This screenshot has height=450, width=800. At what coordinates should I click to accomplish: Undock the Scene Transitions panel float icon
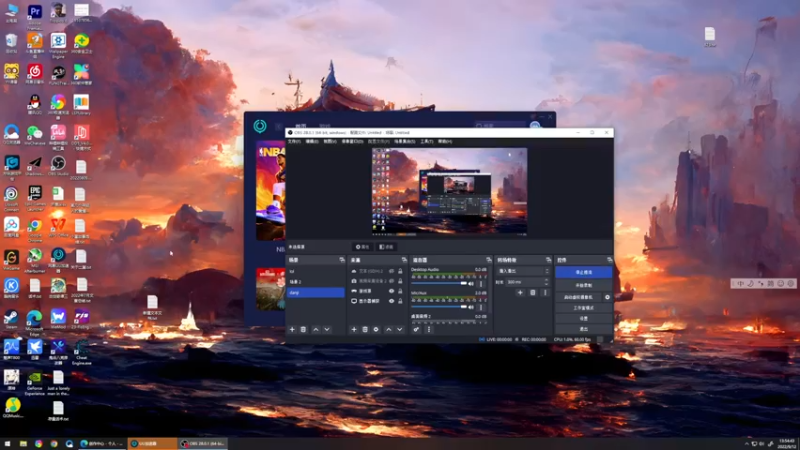click(548, 260)
